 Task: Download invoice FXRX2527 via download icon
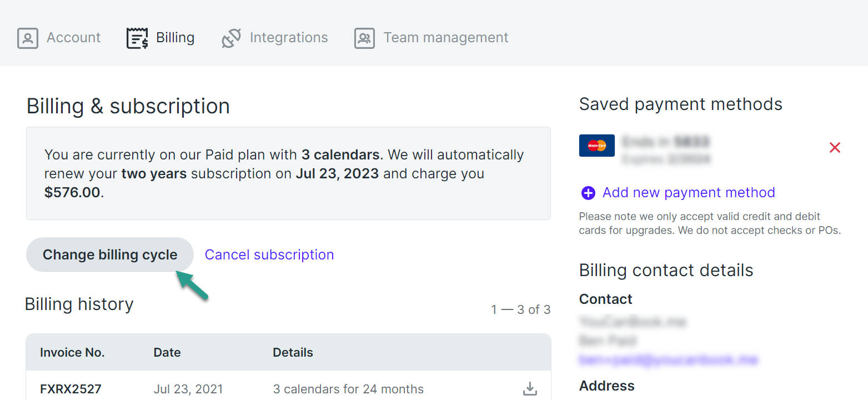(530, 389)
